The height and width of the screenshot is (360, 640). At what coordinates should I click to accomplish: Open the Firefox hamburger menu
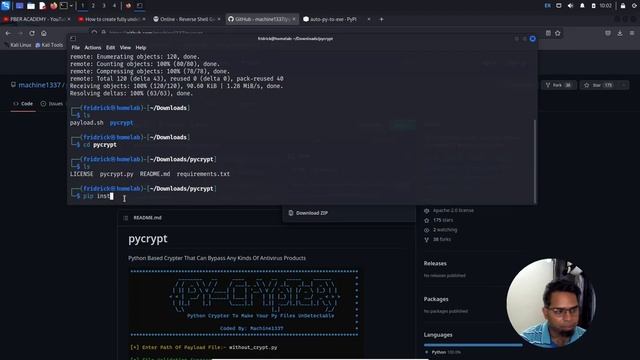pyautogui.click(x=631, y=33)
